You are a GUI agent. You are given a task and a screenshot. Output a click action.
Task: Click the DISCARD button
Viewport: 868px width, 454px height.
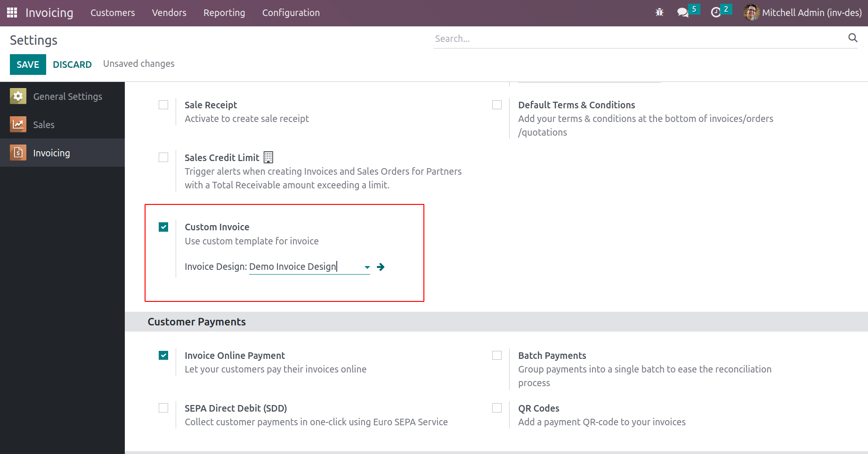72,65
